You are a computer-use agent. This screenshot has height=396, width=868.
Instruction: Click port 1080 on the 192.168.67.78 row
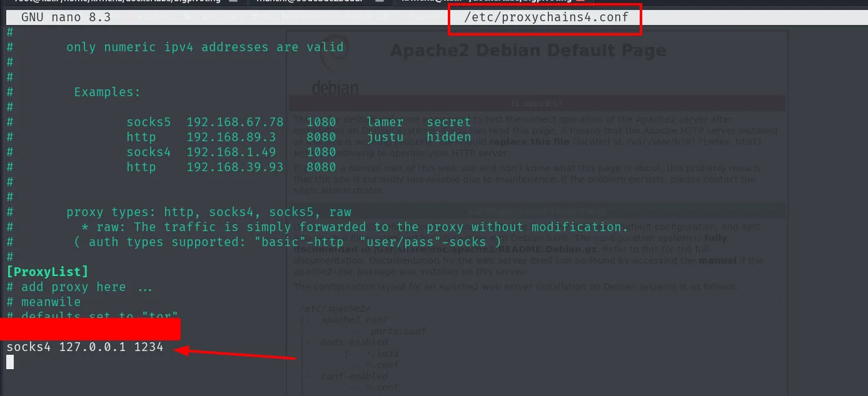click(321, 122)
